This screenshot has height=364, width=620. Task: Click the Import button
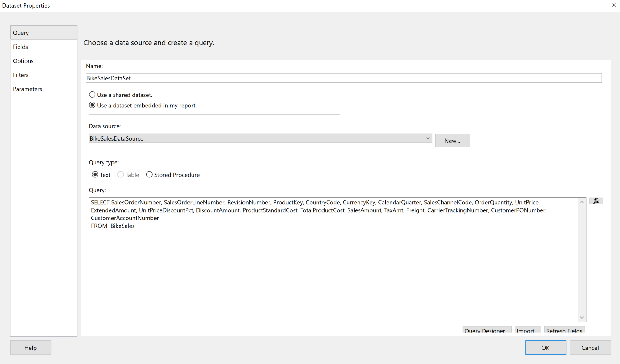click(527, 331)
